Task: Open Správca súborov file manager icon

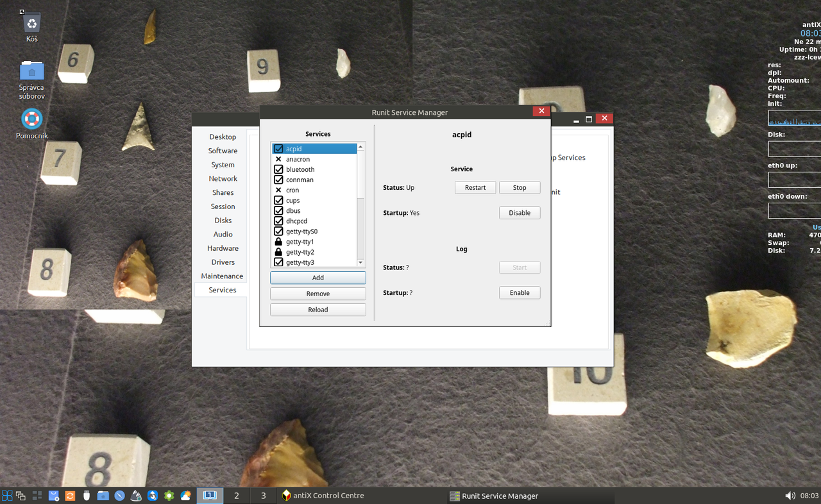Action: coord(31,80)
